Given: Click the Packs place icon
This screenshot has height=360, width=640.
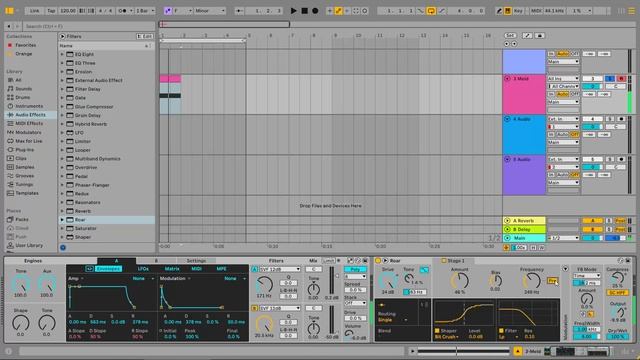Looking at the screenshot, I should pos(10,219).
